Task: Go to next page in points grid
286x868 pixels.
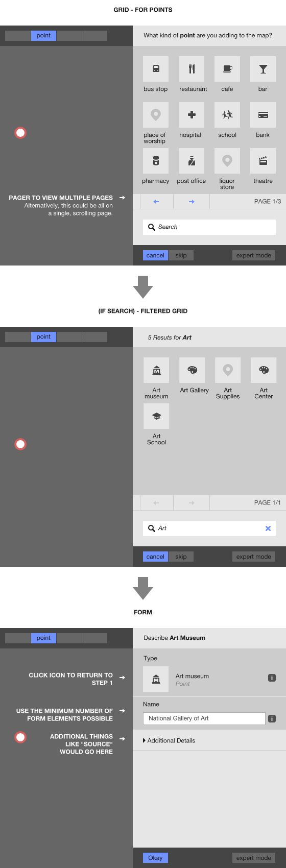Action: 192,202
